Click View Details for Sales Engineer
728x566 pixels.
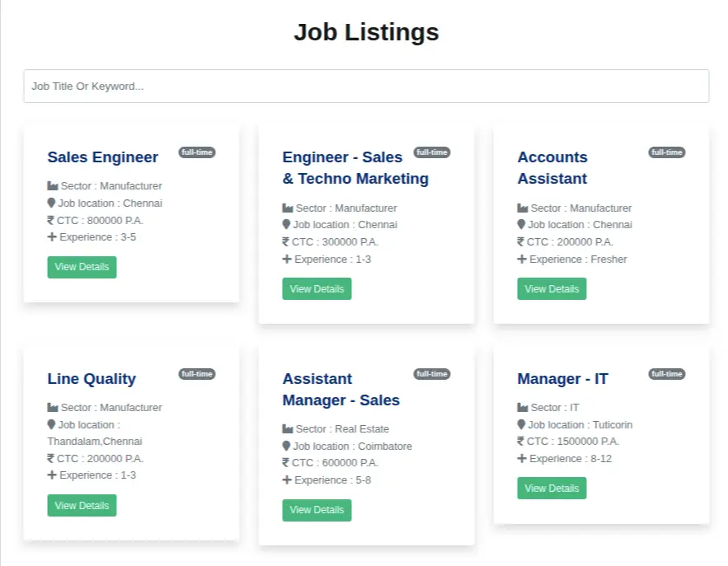point(82,267)
